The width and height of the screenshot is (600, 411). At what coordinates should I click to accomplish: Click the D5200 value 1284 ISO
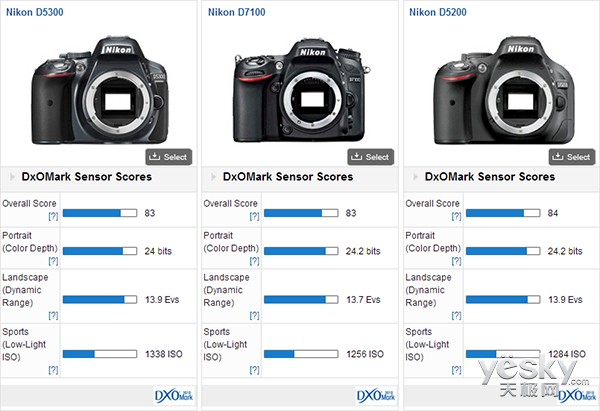click(567, 354)
